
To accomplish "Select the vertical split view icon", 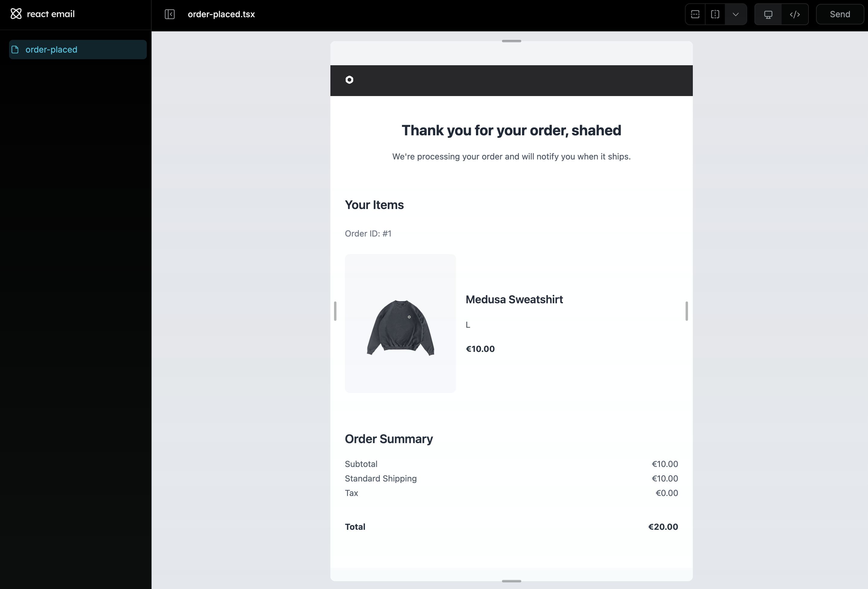I will pyautogui.click(x=715, y=14).
